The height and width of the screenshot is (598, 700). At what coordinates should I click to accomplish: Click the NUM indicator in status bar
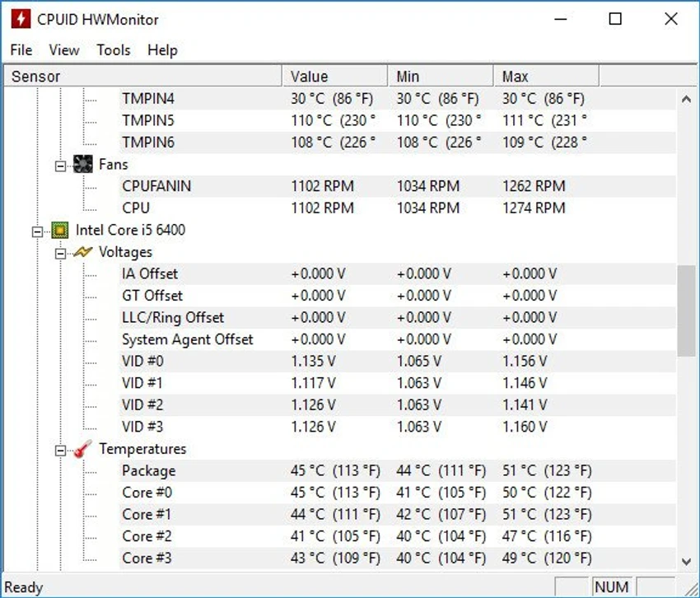(x=612, y=587)
